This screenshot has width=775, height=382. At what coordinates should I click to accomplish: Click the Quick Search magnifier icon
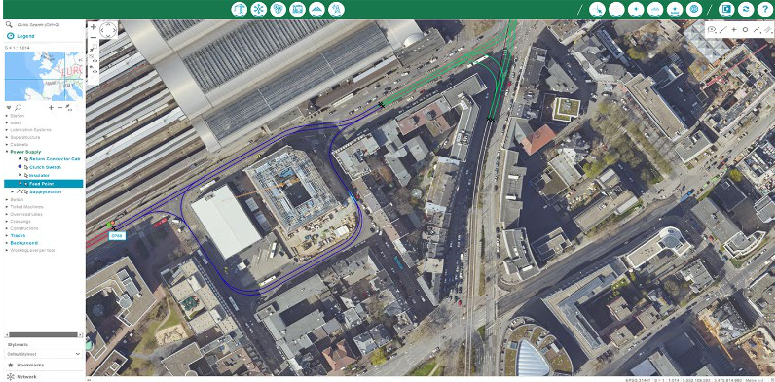(x=9, y=24)
